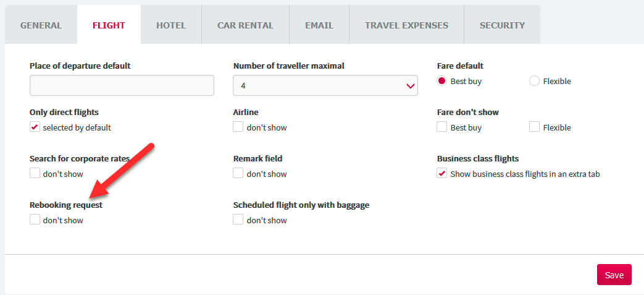This screenshot has width=644, height=295.
Task: Tick Scheduled flight only with baggage checkbox
Action: click(238, 220)
